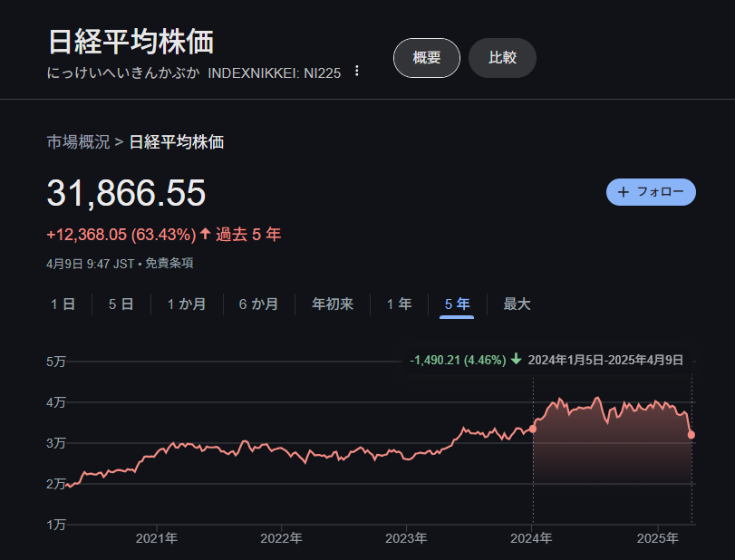The width and height of the screenshot is (735, 560).
Task: Choose the 年初来 year-to-date range
Action: coord(333,304)
